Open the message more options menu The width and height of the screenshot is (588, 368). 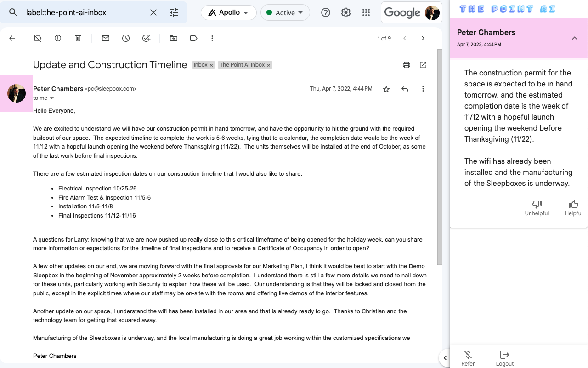click(423, 89)
